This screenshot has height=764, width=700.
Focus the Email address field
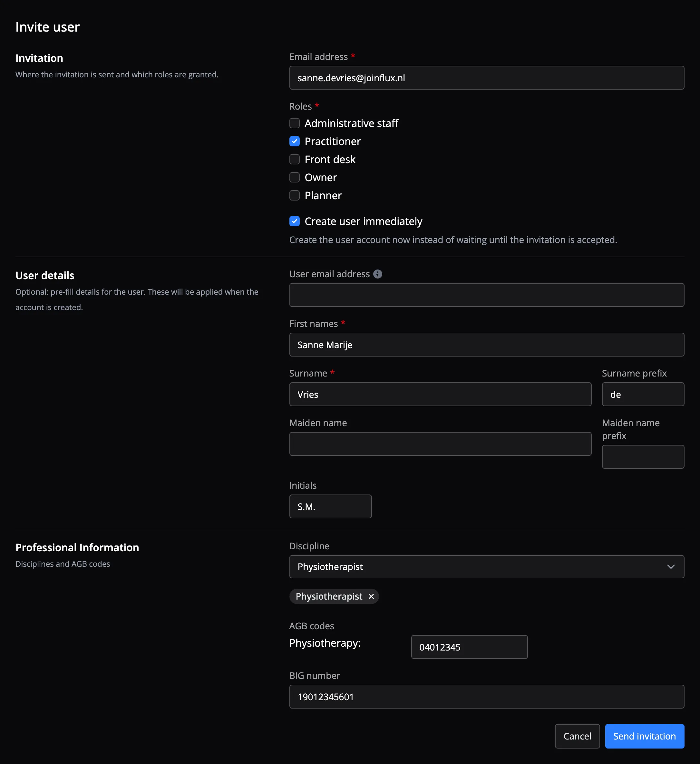pyautogui.click(x=486, y=78)
